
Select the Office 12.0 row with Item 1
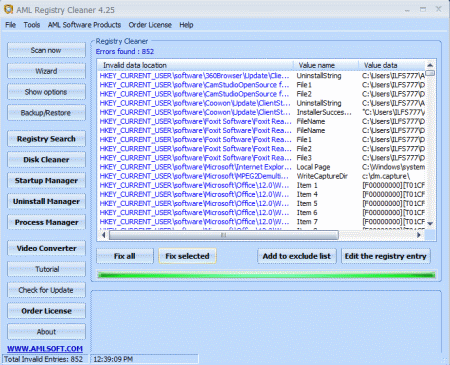(x=262, y=185)
